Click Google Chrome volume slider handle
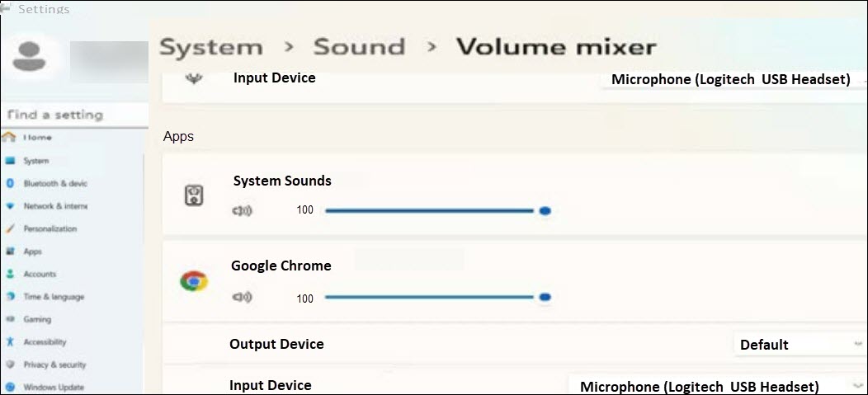This screenshot has height=395, width=868. tap(545, 298)
